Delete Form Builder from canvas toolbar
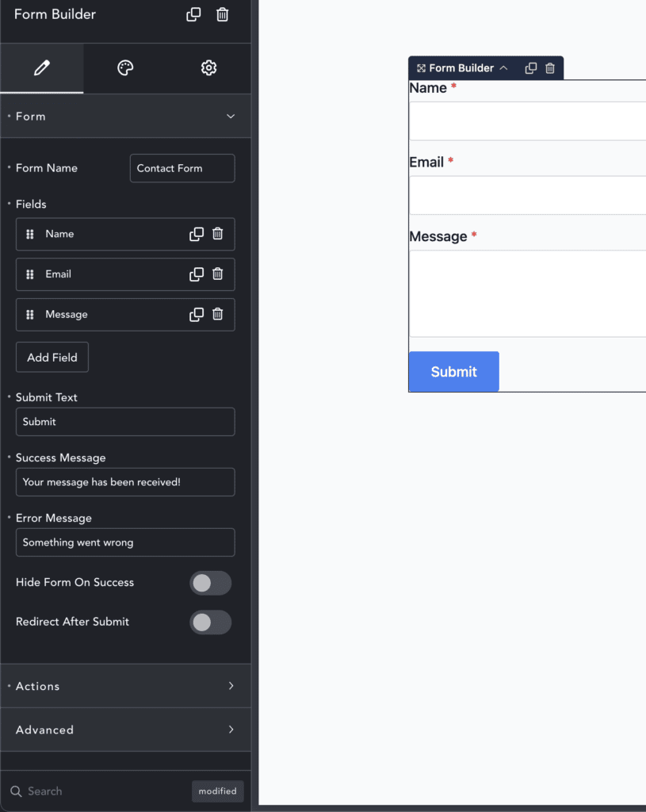 click(550, 68)
